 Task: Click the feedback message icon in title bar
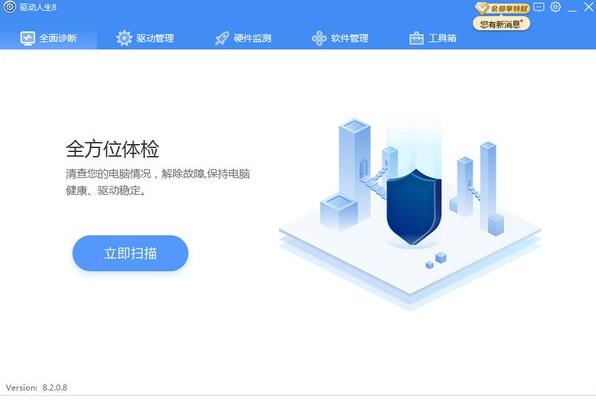[x=539, y=7]
